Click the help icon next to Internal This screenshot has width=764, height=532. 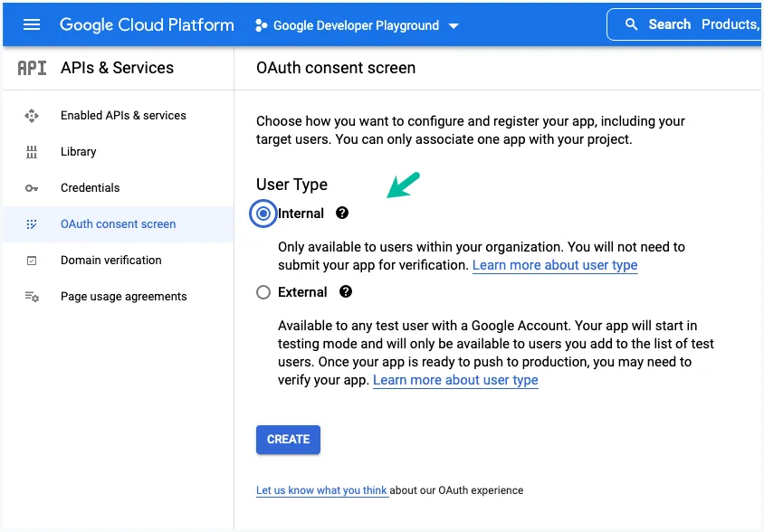341,214
